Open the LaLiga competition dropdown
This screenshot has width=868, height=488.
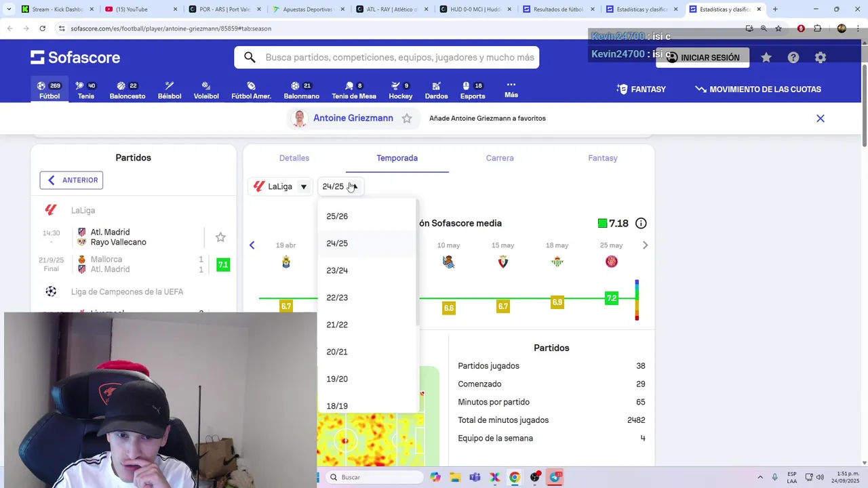280,186
